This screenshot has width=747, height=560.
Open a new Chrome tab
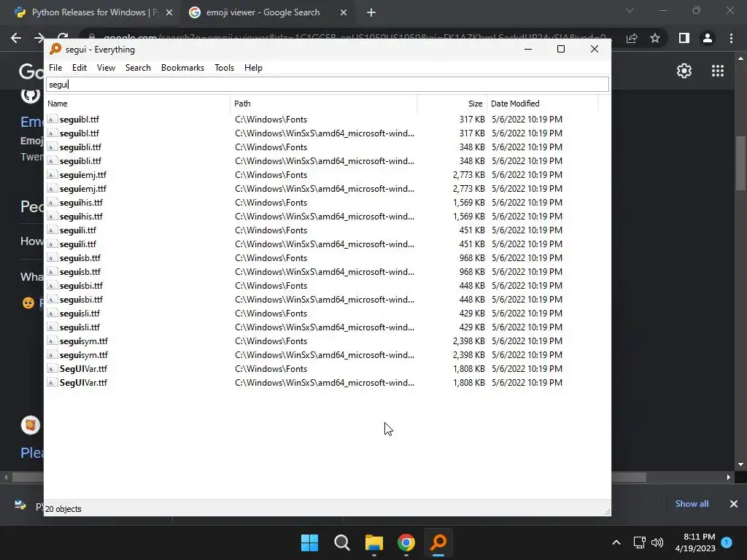click(371, 13)
